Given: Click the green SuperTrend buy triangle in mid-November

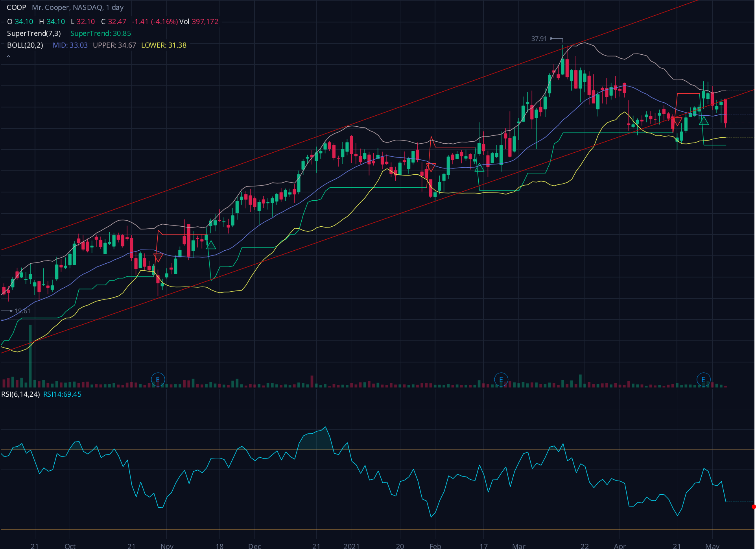Looking at the screenshot, I should (211, 245).
